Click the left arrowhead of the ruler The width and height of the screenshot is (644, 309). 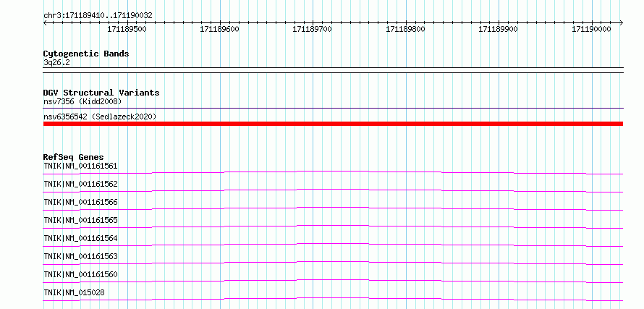pyautogui.click(x=45, y=23)
